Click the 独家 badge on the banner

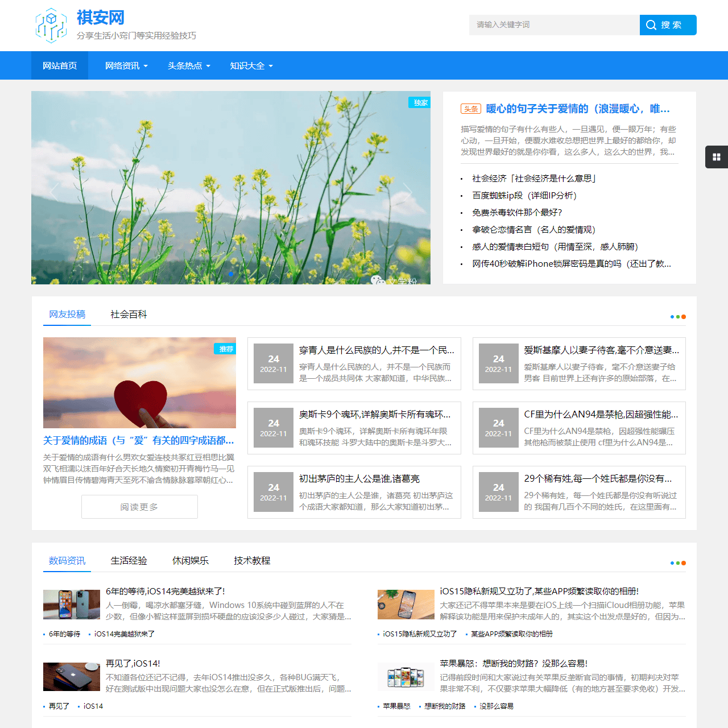[x=420, y=102]
